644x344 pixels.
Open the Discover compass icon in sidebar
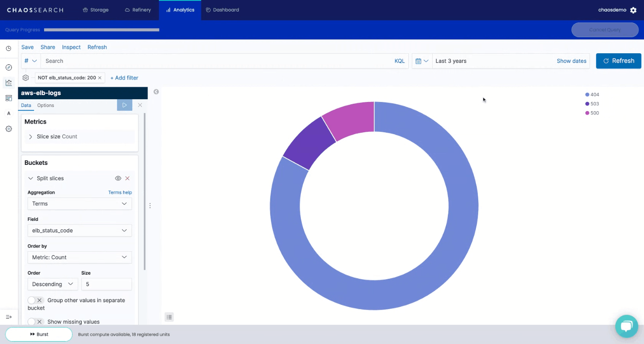(x=8, y=67)
